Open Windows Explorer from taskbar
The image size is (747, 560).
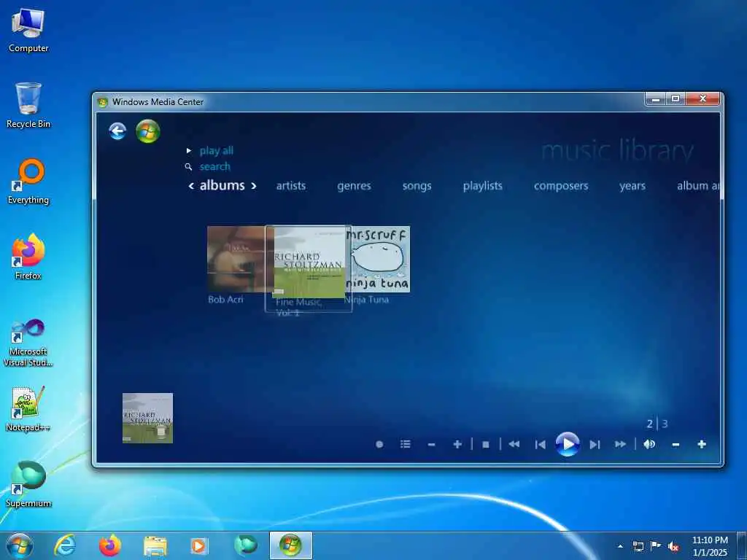pos(155,545)
